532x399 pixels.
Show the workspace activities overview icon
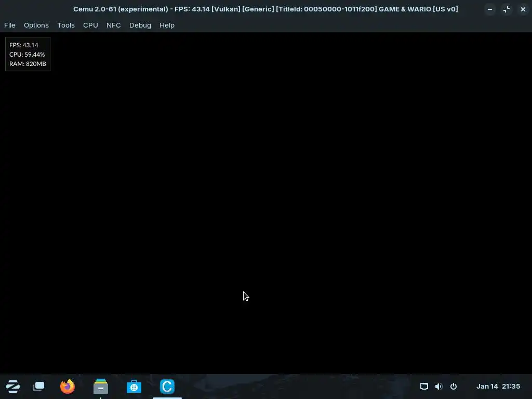38,386
